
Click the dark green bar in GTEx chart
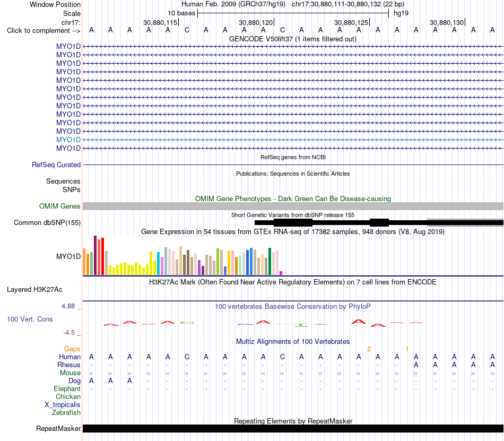coord(270,261)
